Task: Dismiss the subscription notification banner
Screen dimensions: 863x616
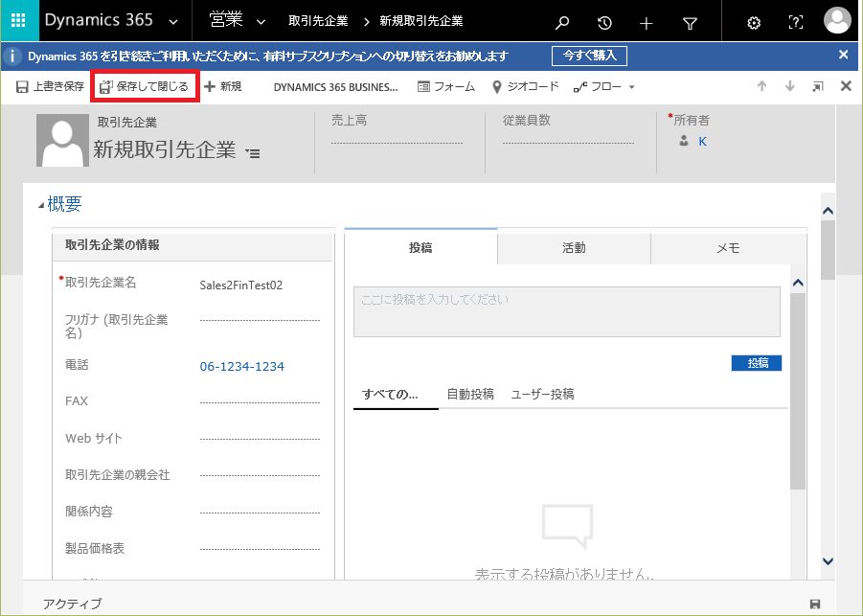Action: [843, 55]
